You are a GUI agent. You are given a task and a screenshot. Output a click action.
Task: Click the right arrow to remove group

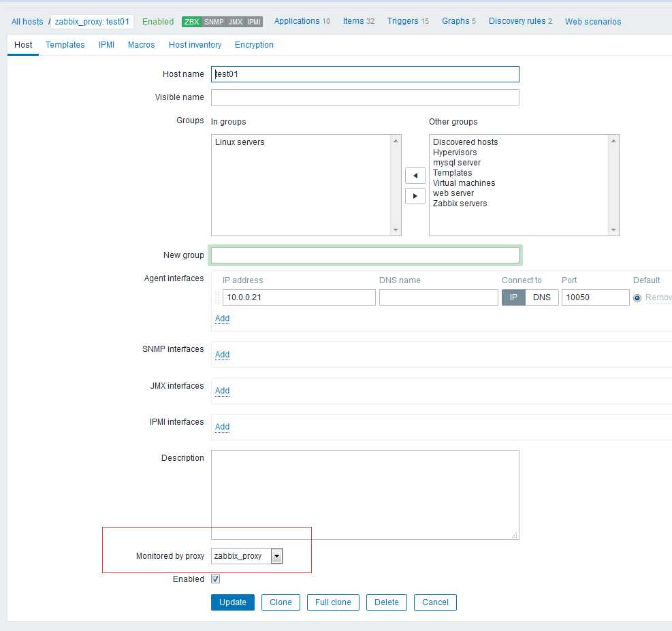[x=415, y=196]
